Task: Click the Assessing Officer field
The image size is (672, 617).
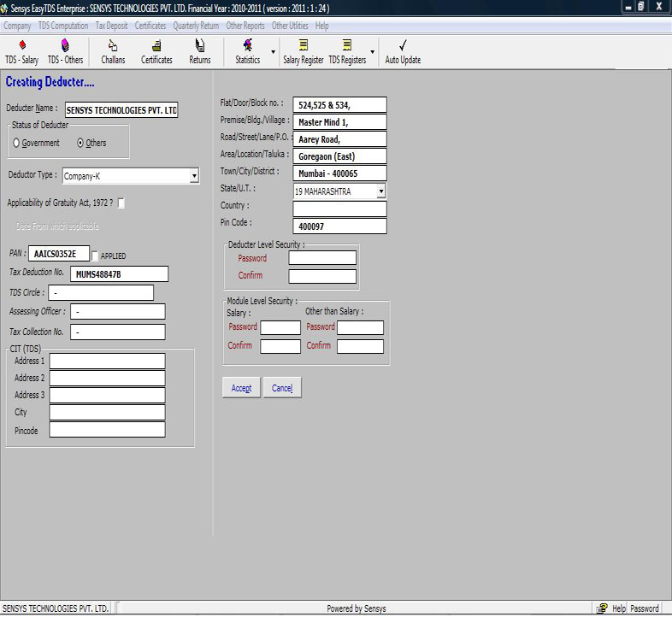Action: click(118, 312)
